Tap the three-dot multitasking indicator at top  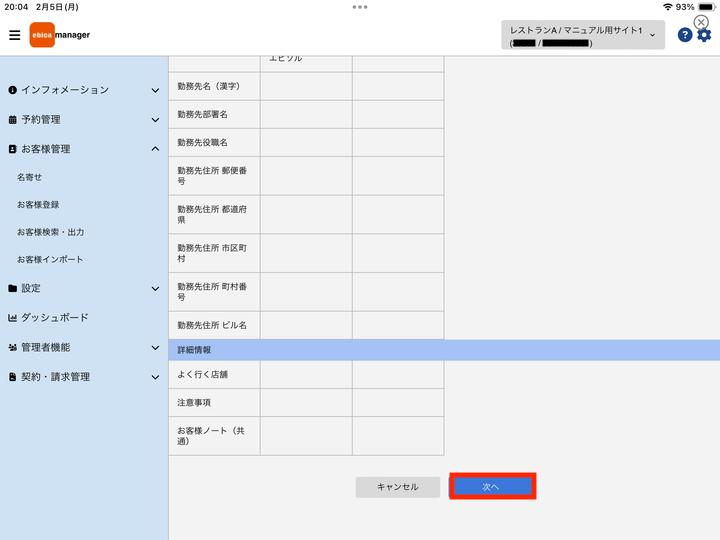[x=360, y=7]
